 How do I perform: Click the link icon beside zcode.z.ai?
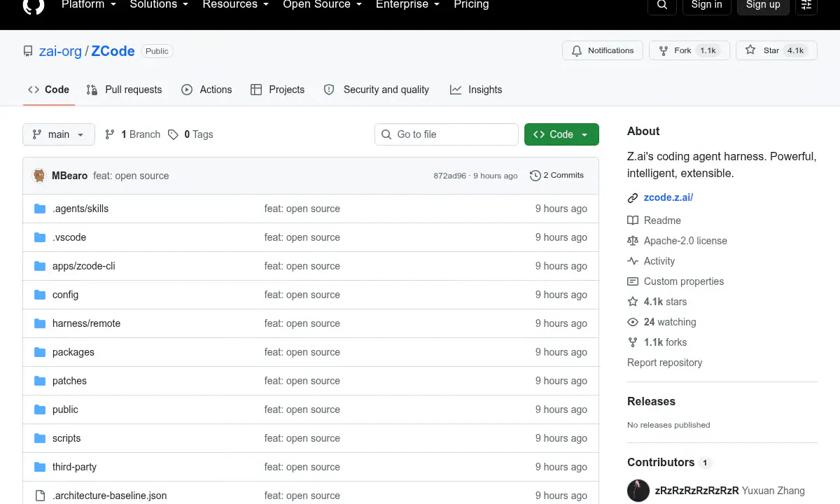(x=633, y=198)
